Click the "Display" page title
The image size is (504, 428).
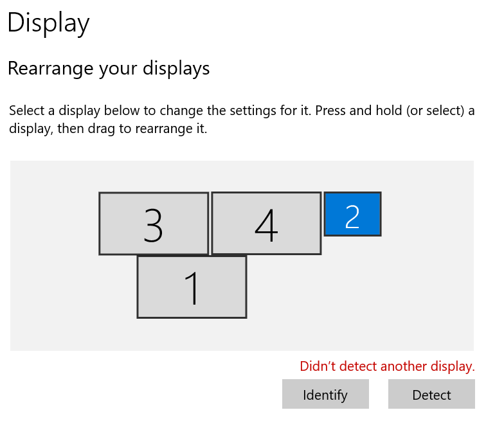[x=48, y=23]
